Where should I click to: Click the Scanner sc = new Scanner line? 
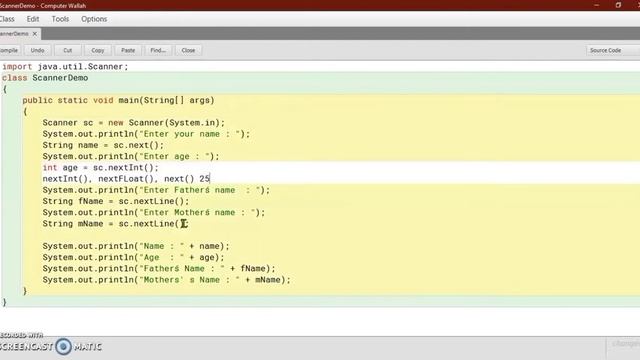pyautogui.click(x=133, y=123)
